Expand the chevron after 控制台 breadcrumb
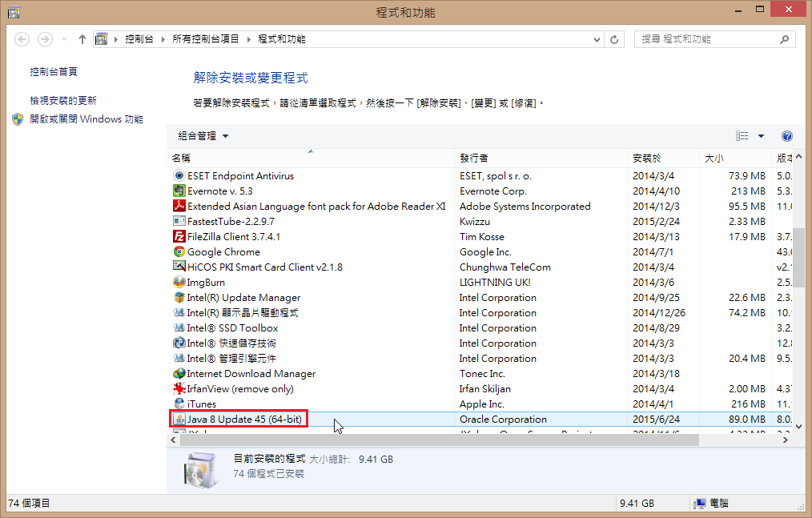 click(x=163, y=39)
